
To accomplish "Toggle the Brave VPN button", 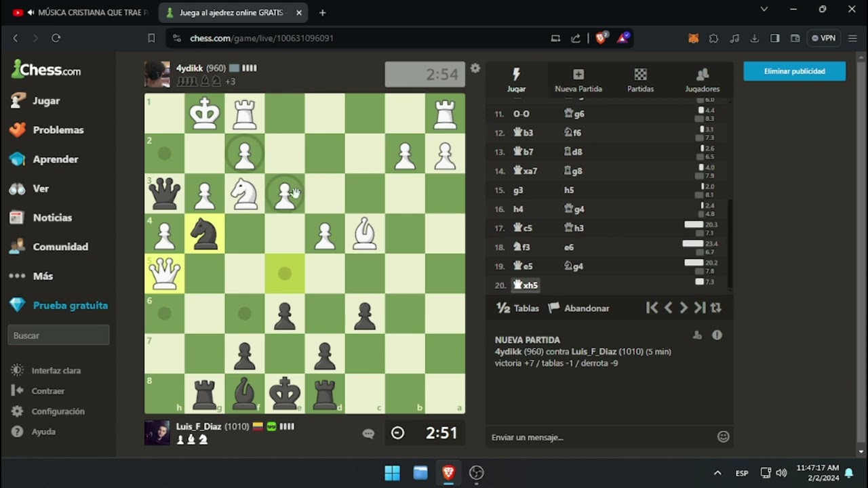I will tap(824, 38).
